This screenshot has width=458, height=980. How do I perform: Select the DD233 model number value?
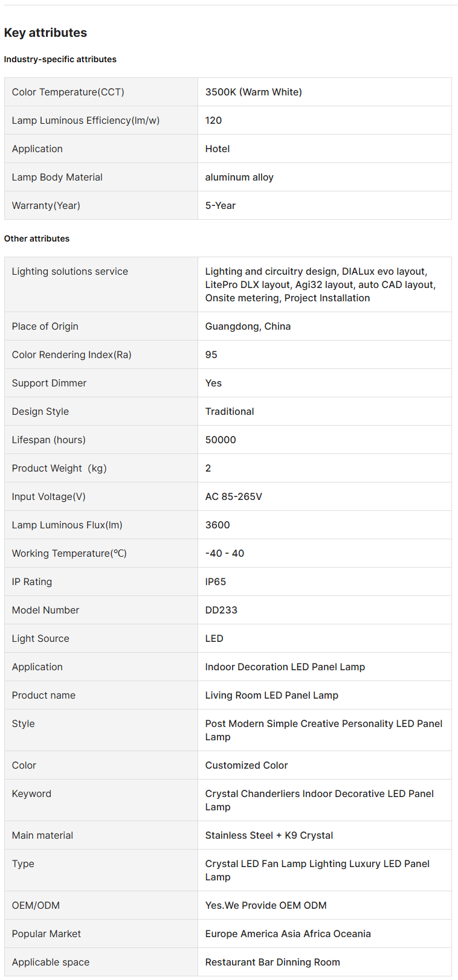[221, 610]
